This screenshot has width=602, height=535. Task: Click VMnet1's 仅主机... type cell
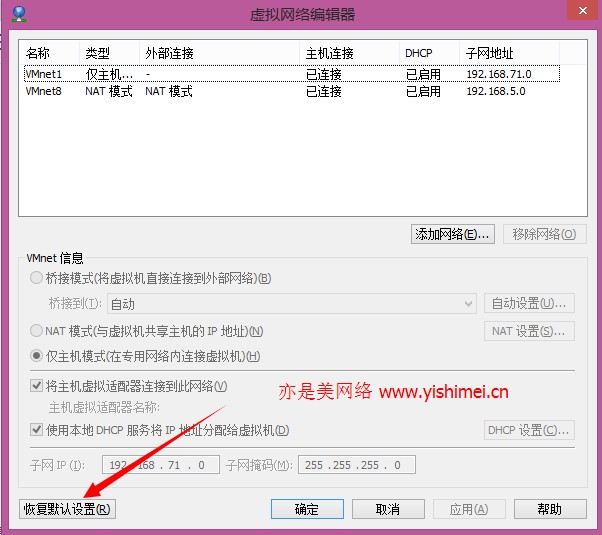coord(109,74)
